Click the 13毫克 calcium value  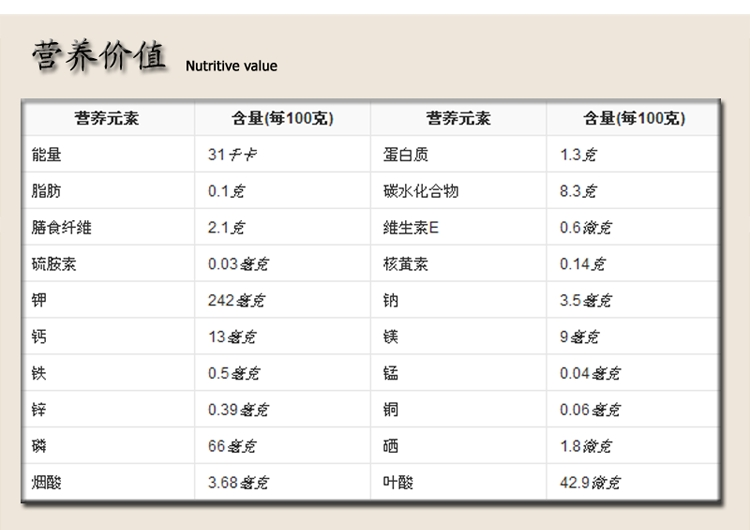point(232,337)
